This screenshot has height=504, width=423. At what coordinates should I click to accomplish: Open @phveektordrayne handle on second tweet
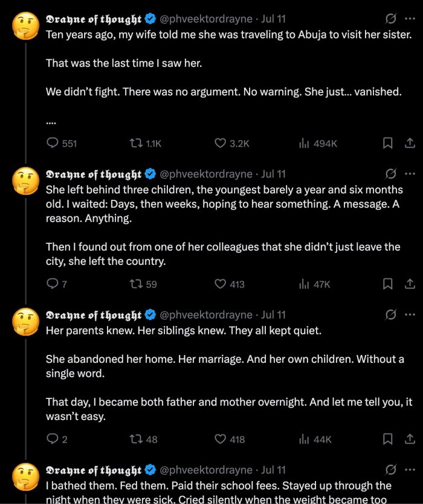tap(205, 174)
